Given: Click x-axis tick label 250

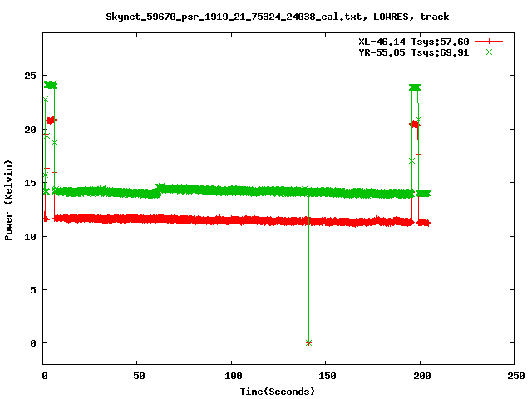Looking at the screenshot, I should 515,376.
